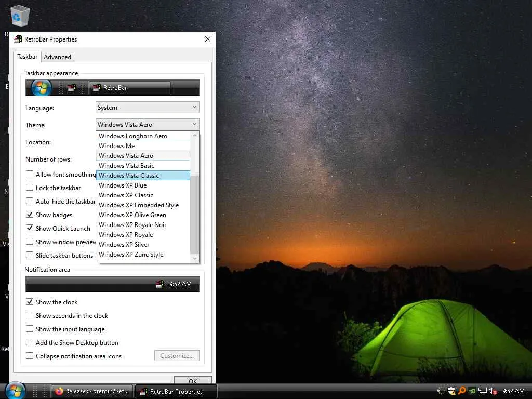Click the taskbar clock showing 9:52 AM

coord(513,391)
